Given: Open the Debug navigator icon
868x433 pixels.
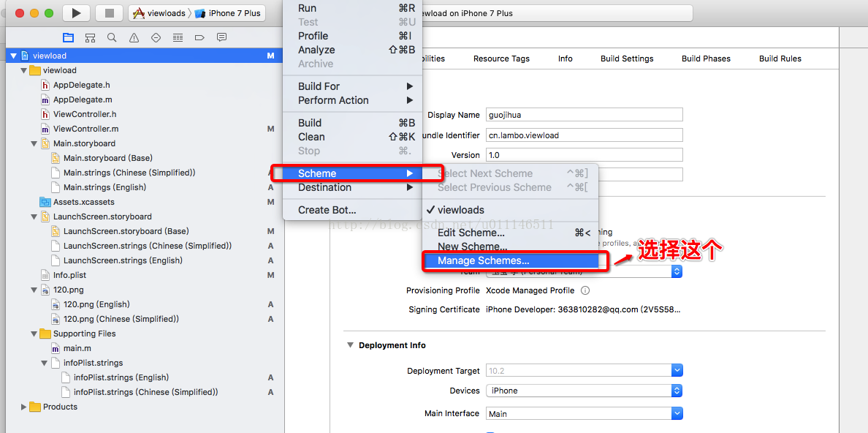Looking at the screenshot, I should 178,38.
